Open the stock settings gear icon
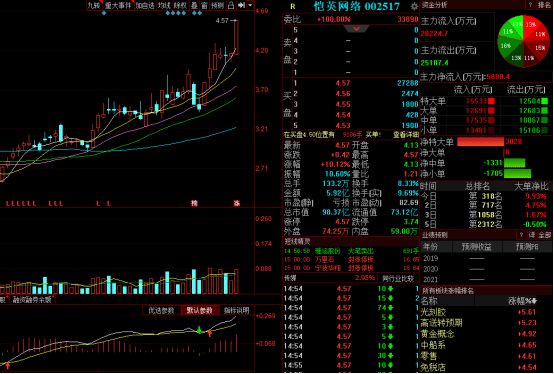Screen dimensions: 554x374 coord(414,6)
